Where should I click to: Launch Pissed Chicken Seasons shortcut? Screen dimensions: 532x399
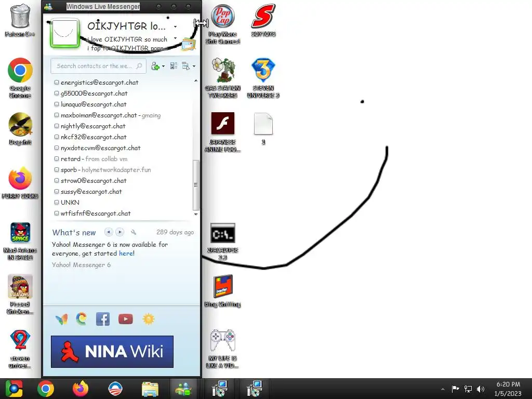coord(20,294)
